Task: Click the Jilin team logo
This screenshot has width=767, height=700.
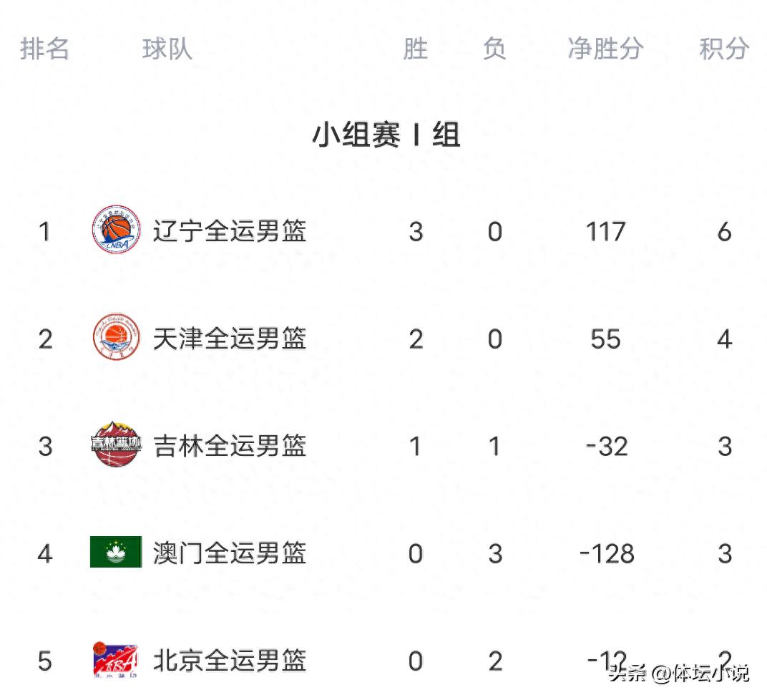Action: (x=115, y=445)
